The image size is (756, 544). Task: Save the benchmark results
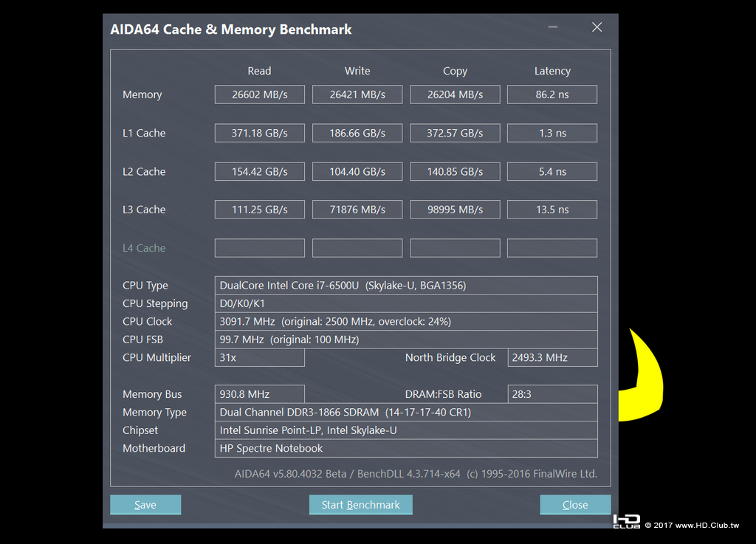tap(145, 504)
